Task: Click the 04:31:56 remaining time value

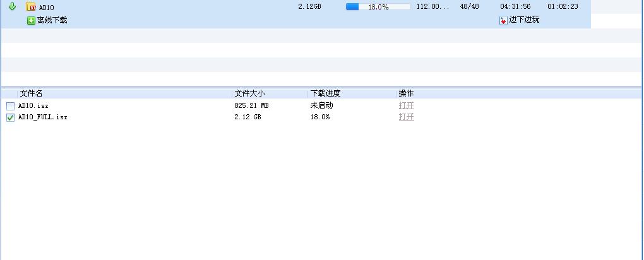Action: click(x=515, y=6)
